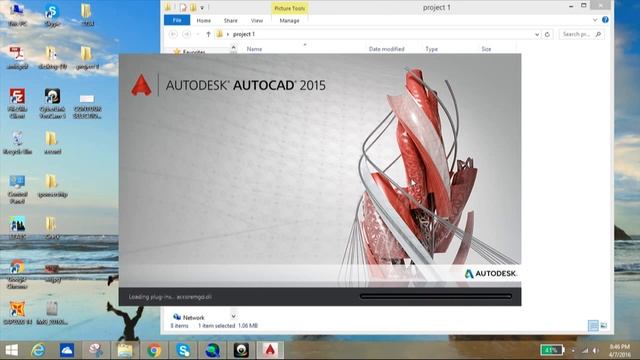Viewport: 640px width, 360px height.
Task: Select the Google Chrome desktop shortcut
Action: (x=17, y=274)
